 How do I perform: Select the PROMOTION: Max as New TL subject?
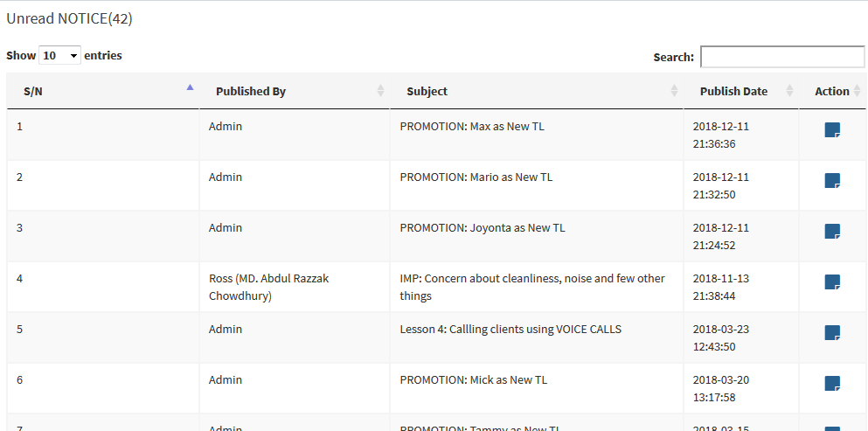(x=472, y=126)
